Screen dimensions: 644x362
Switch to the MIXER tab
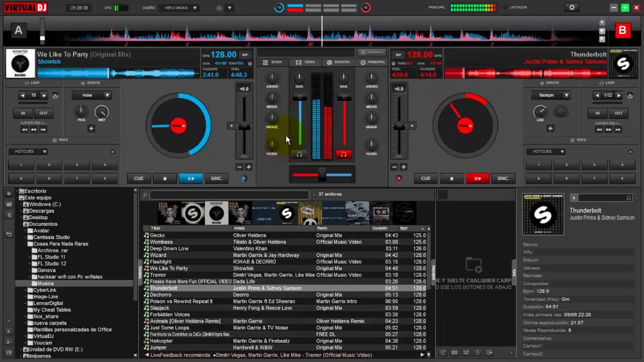coord(273,62)
